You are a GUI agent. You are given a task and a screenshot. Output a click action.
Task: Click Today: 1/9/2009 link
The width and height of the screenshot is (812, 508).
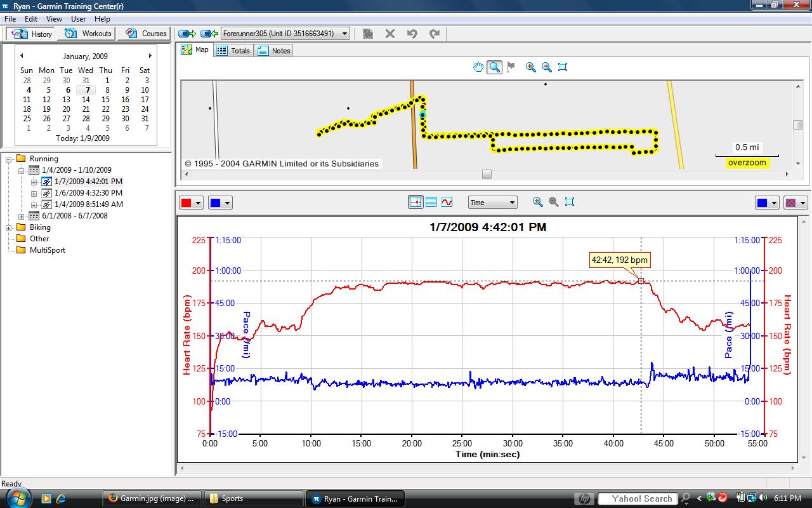(82, 138)
